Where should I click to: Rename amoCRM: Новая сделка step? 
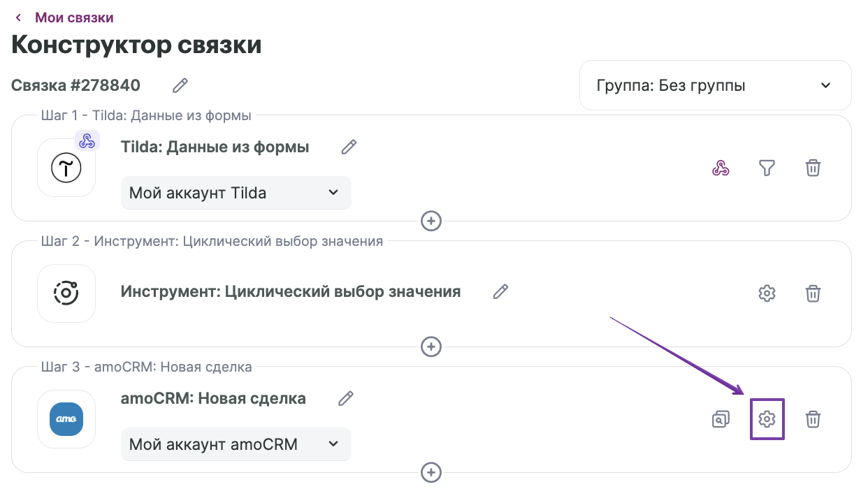click(x=345, y=399)
